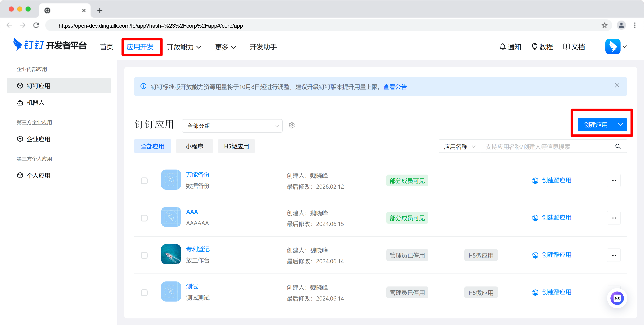The image size is (644, 325).
Task: Expand the account dropdown chevron
Action: 625,47
